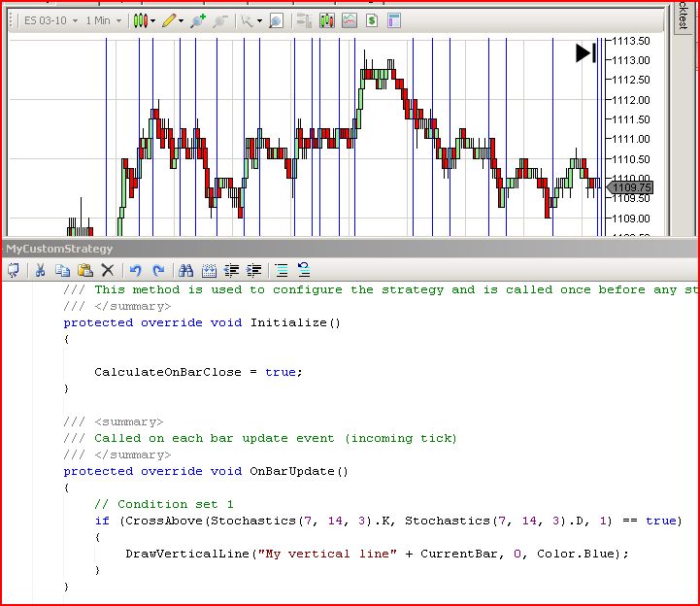This screenshot has height=606, width=700.
Task: Click the zoom in magnifier icon
Action: tap(198, 20)
